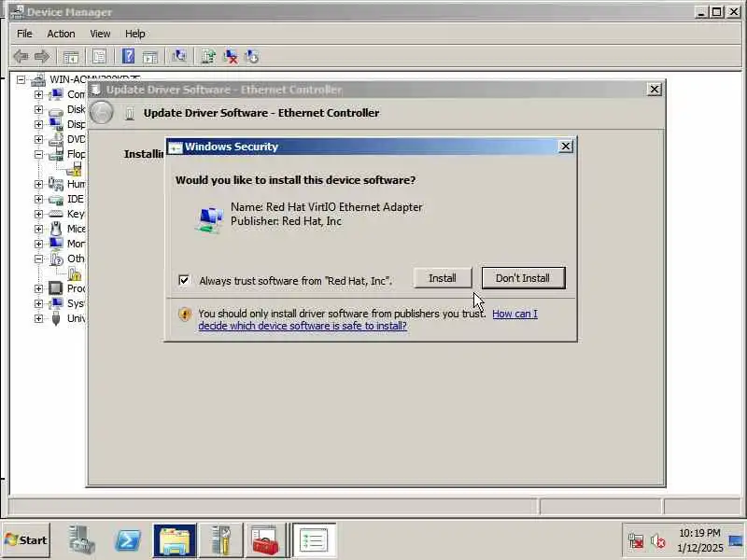Open link about safe device software
Screen dimensions: 747x560
[x=368, y=320]
